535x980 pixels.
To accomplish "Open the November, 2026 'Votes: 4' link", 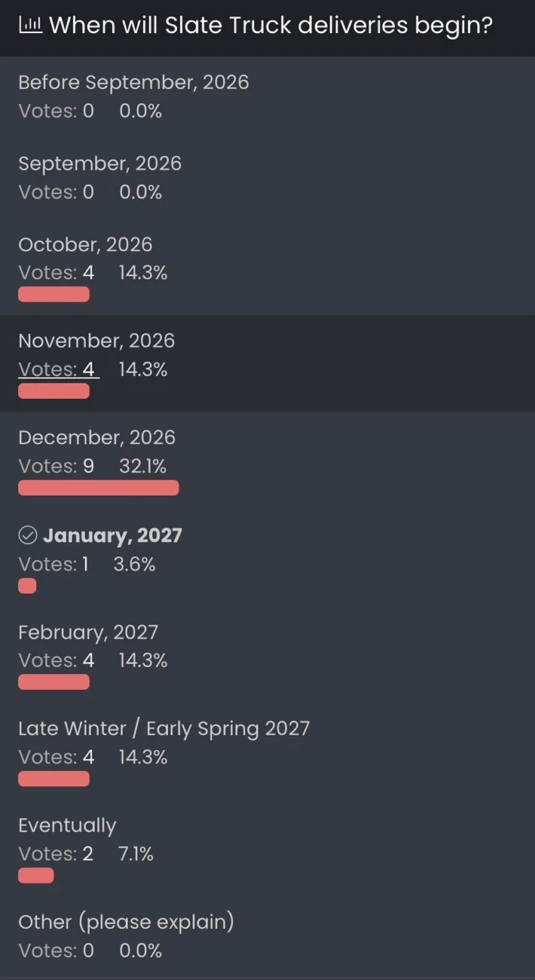I will click(57, 369).
